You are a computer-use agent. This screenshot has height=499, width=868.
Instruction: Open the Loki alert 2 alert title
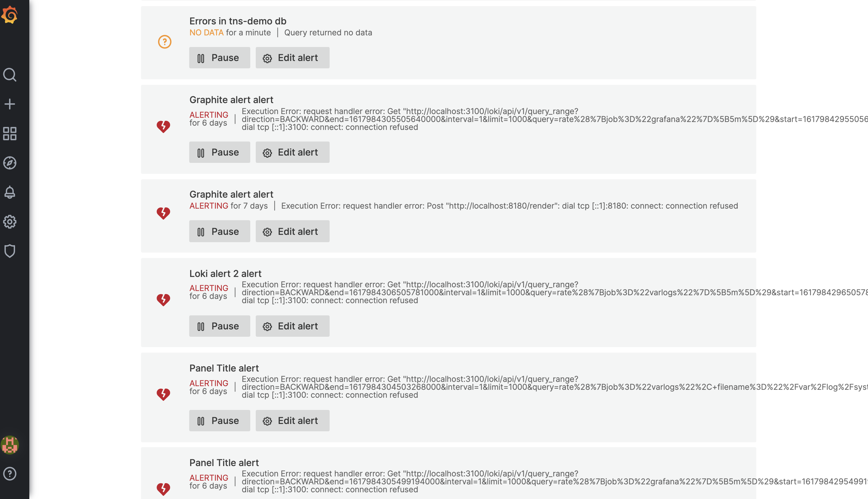[225, 274]
